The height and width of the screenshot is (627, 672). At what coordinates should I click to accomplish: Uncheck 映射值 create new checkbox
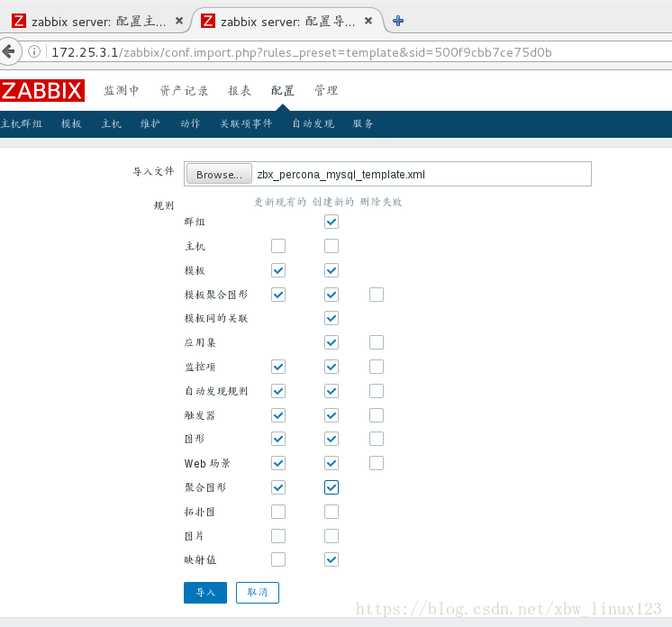point(331,559)
